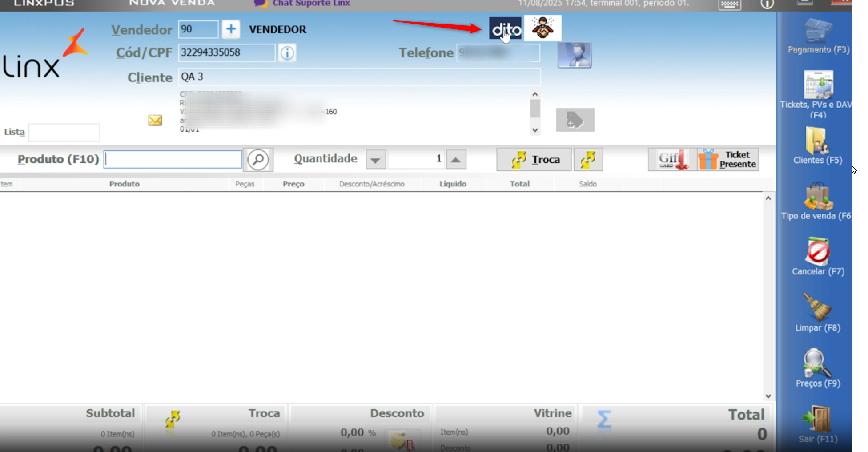Click the Preço column header
The width and height of the screenshot is (868, 452).
click(293, 184)
